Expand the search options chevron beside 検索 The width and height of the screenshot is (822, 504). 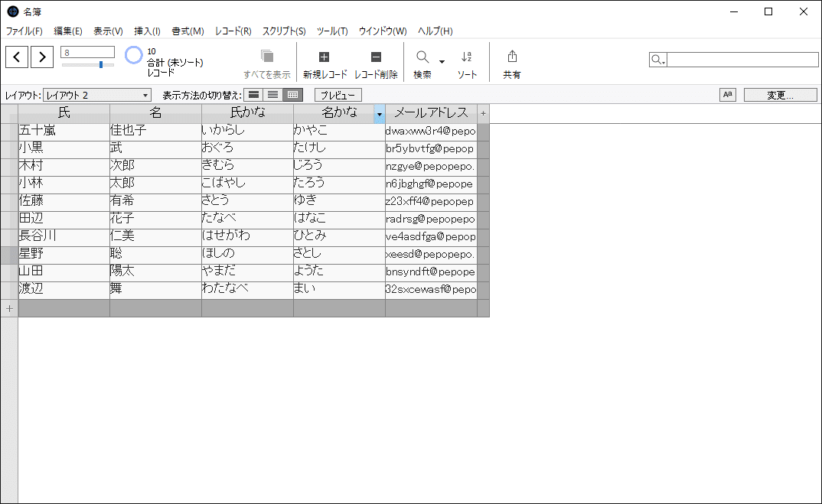pyautogui.click(x=440, y=61)
